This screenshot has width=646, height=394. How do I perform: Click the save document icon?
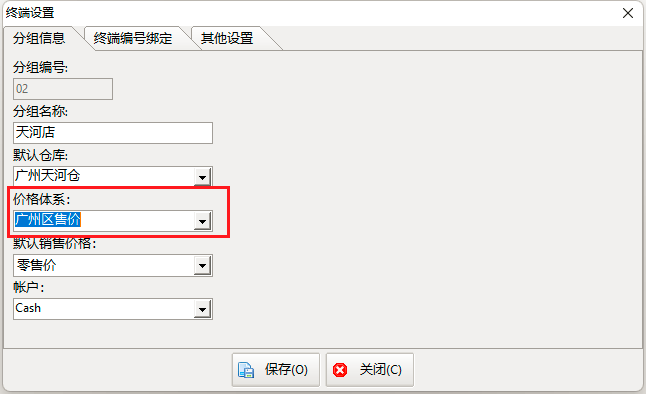point(246,370)
